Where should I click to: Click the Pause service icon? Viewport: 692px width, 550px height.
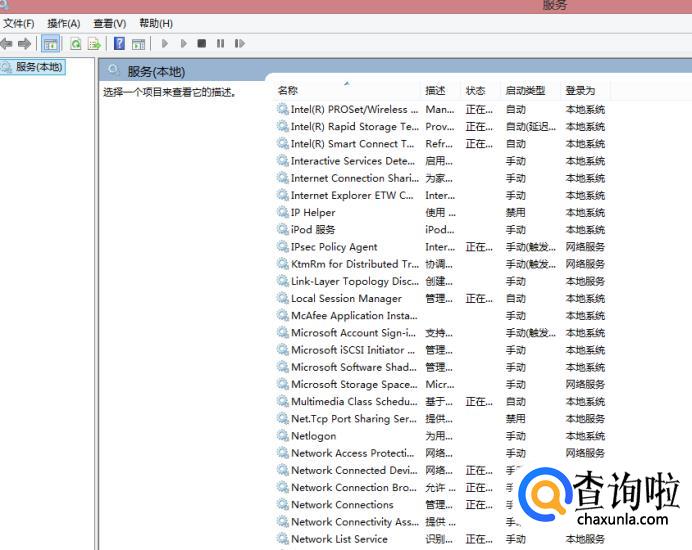point(220,43)
